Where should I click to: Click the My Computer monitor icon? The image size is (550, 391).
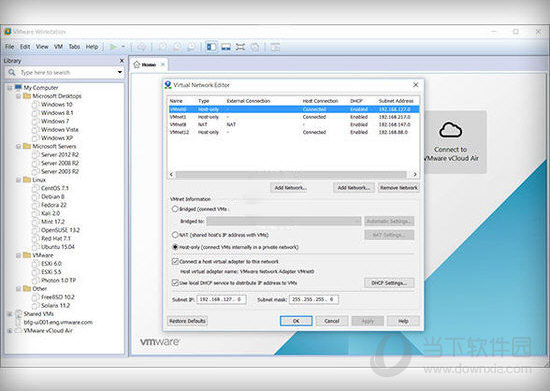tap(18, 87)
